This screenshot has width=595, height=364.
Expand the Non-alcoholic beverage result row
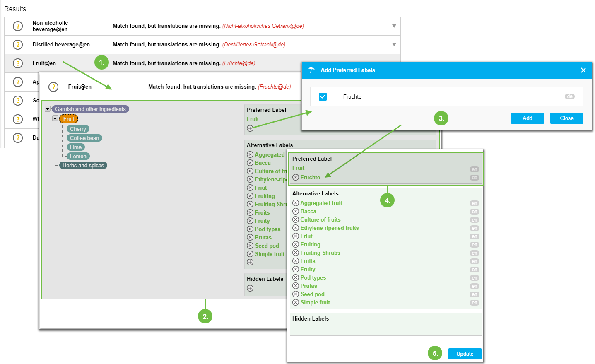point(394,26)
